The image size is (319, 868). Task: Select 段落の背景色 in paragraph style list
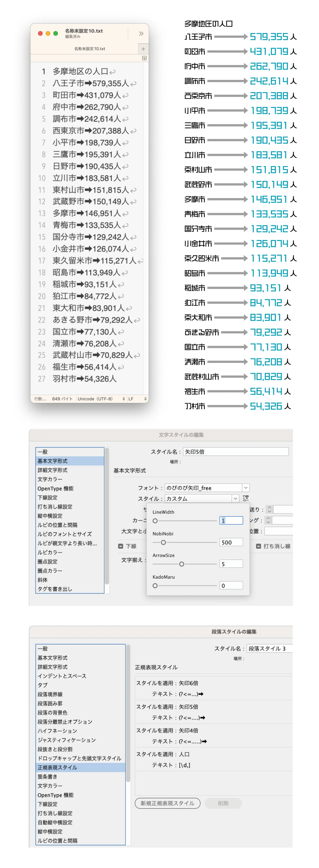pos(81,712)
